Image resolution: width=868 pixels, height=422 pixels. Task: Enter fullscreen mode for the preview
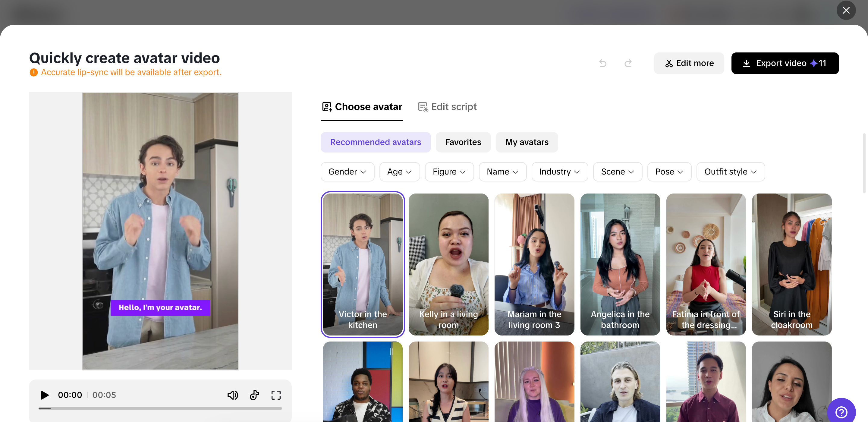click(x=276, y=395)
